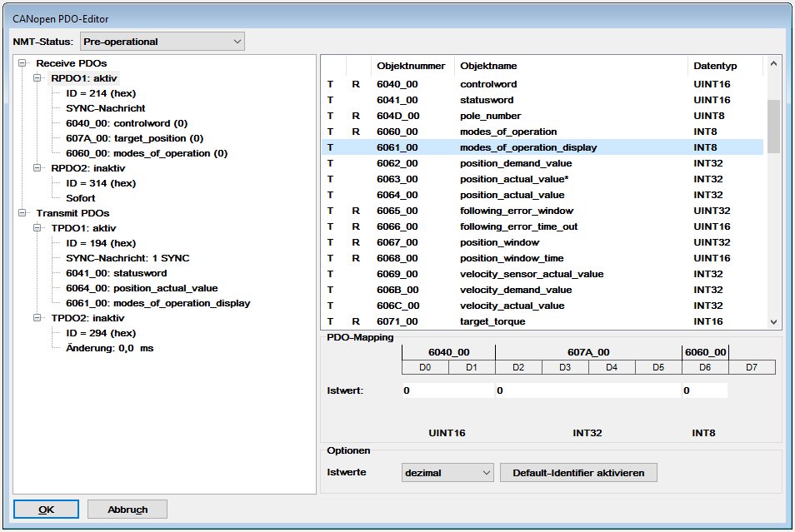Select 6060_00: modes_of_operation (0) tree entry

[x=147, y=153]
